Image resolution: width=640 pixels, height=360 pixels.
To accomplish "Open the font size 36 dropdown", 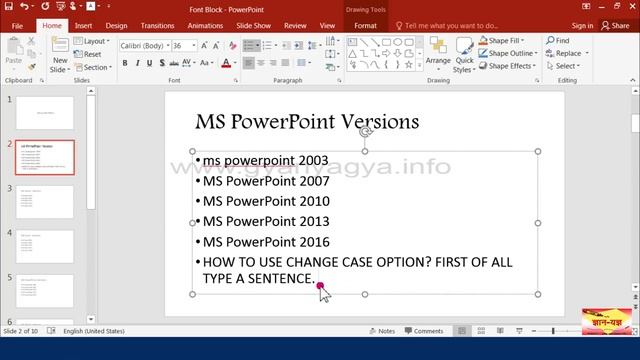I will coord(194,46).
